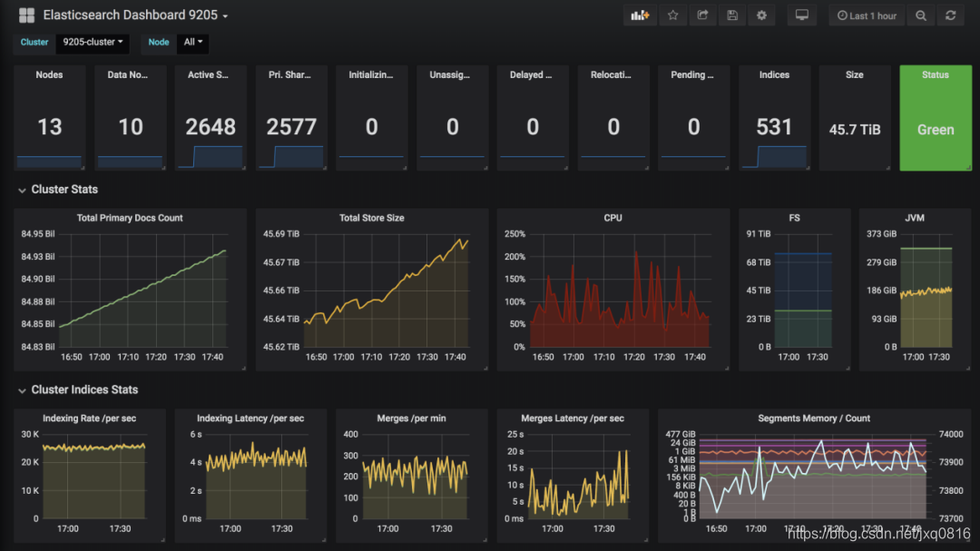980x551 pixels.
Task: Refresh the dashboard
Action: pos(951,15)
